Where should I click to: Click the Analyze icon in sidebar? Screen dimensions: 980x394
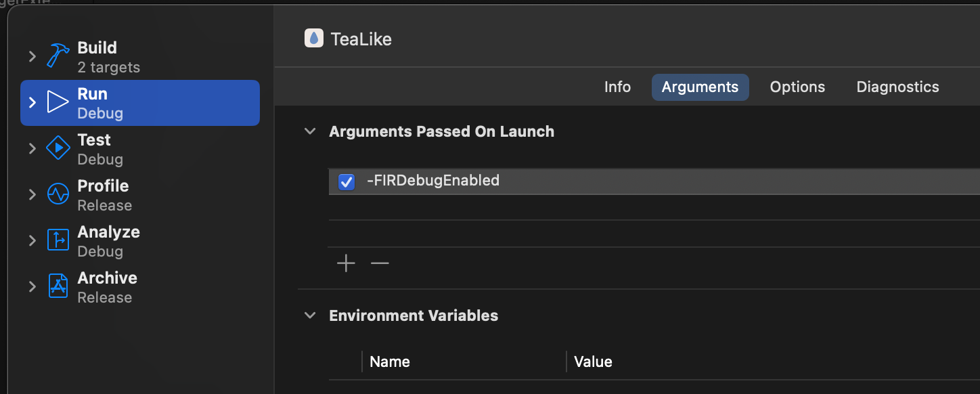point(58,240)
